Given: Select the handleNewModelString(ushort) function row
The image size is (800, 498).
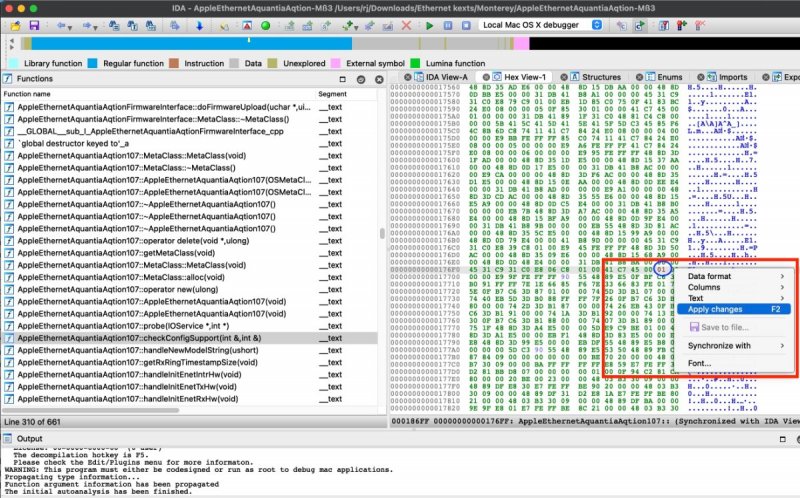Looking at the screenshot, I should point(190,351).
